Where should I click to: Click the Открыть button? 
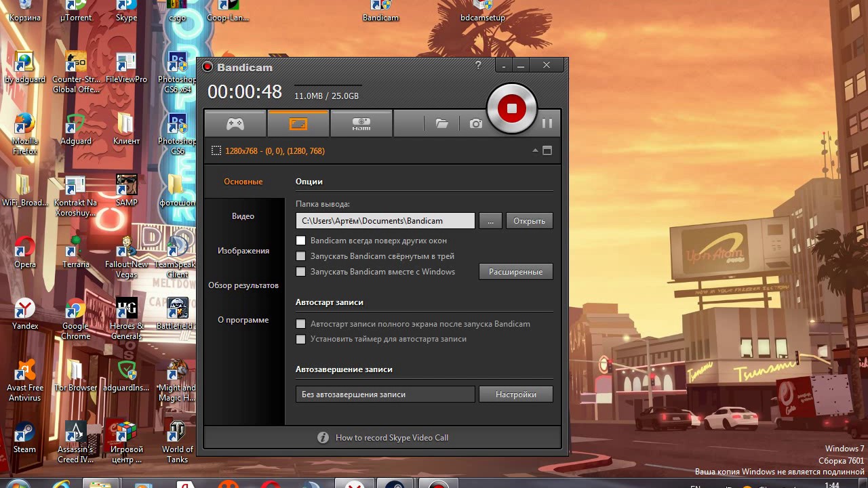point(529,221)
